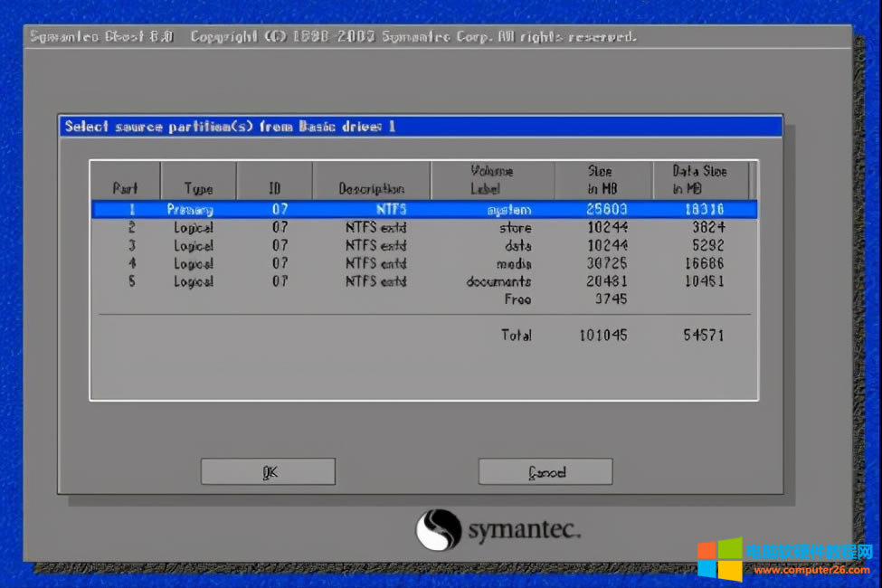Screen dimensions: 882x588
Task: Click the Volume Label column header
Action: [x=491, y=180]
